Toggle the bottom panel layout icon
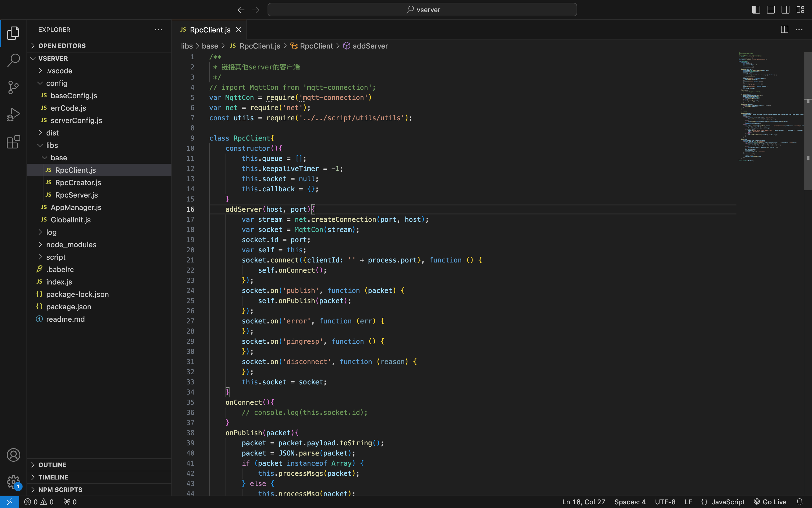This screenshot has width=812, height=508. pyautogui.click(x=771, y=10)
